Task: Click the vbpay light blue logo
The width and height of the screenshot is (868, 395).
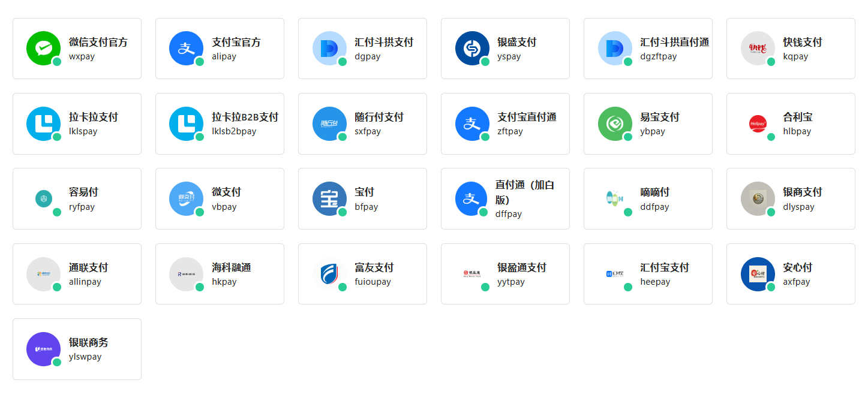Action: tap(187, 199)
